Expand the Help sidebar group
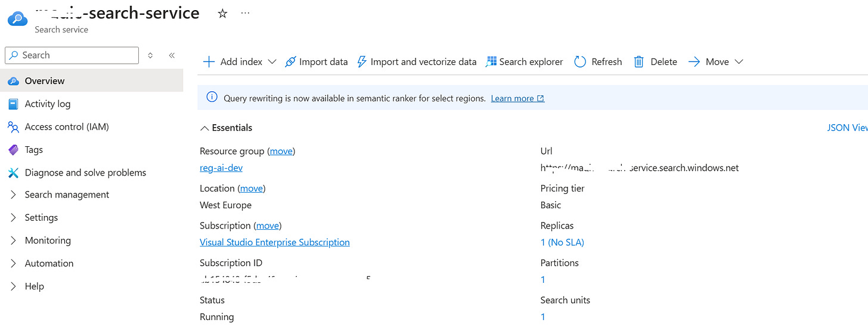Viewport: 868px width, 333px height. coord(13,286)
